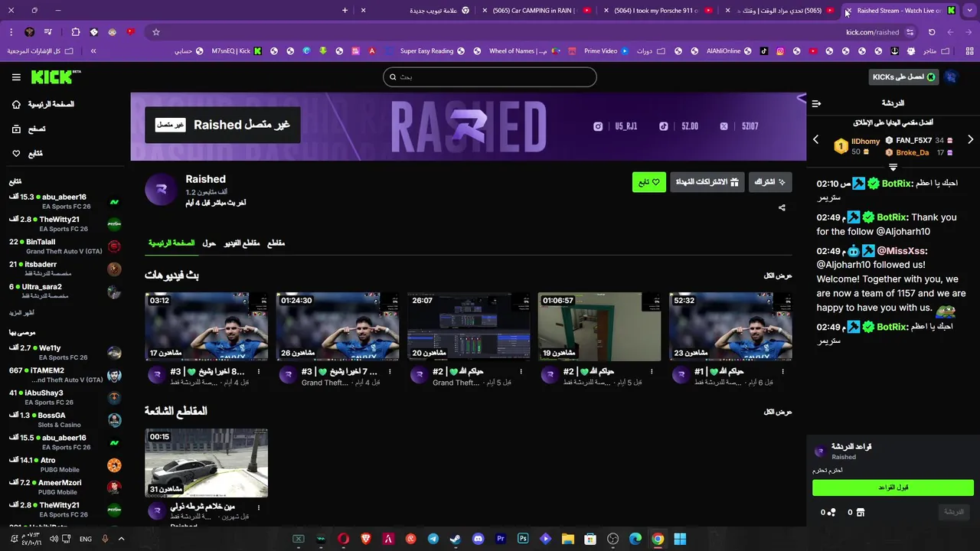Screen dimensions: 980x551
Task: Open options for video #1 حياكم الله
Action: tap(783, 372)
